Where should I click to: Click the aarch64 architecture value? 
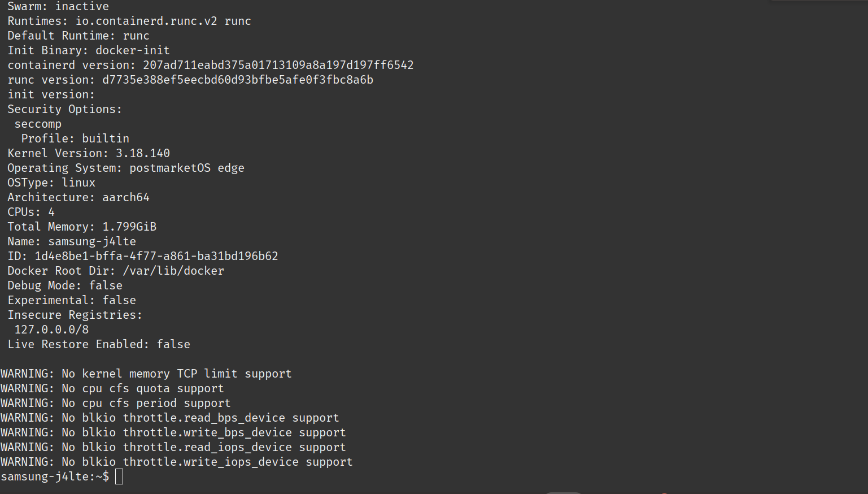(x=125, y=197)
